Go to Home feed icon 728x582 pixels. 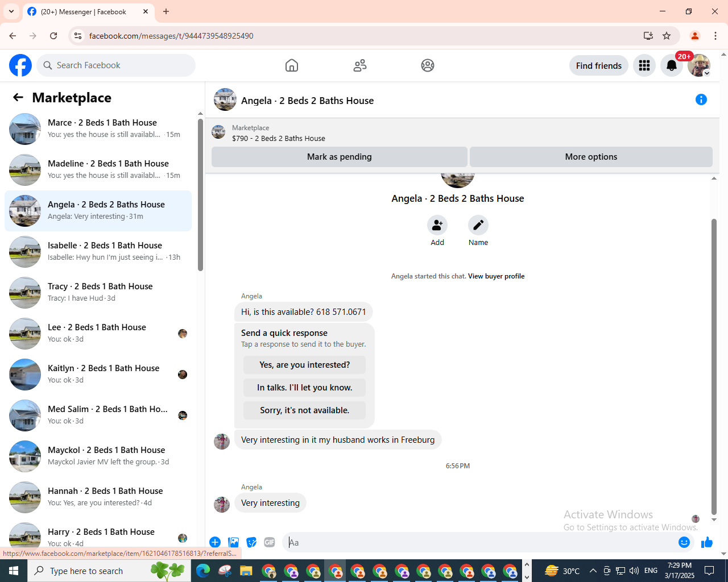[292, 65]
